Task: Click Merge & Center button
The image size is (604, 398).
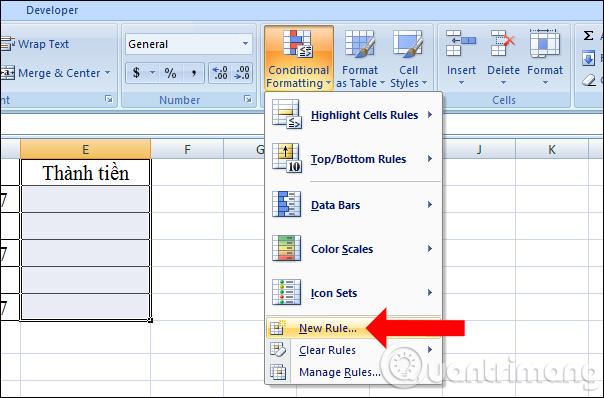Action: pyautogui.click(x=50, y=73)
